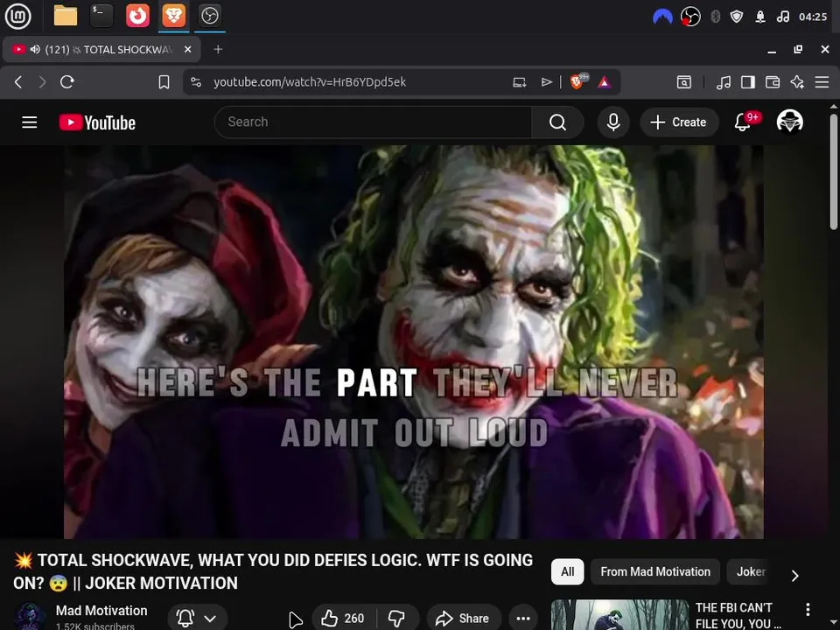
Task: Open THE FBI CAN'T FILE YOU title
Action: point(738,615)
